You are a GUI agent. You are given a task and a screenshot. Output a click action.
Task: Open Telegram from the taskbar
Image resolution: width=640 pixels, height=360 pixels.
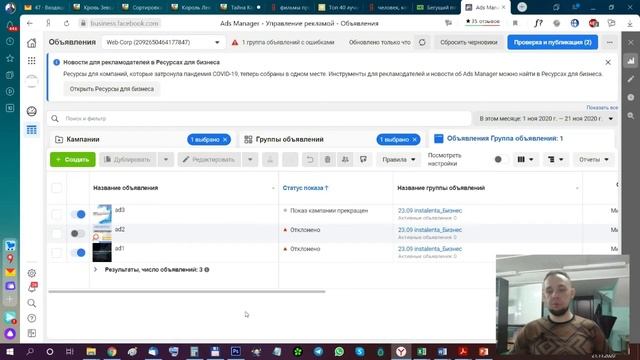coord(318,351)
